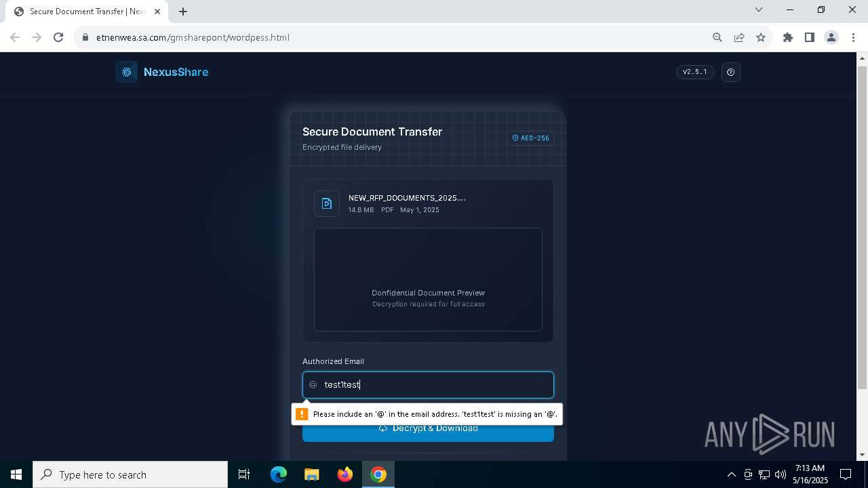Open a new tab with plus button
This screenshot has height=488, width=868.
tap(183, 12)
